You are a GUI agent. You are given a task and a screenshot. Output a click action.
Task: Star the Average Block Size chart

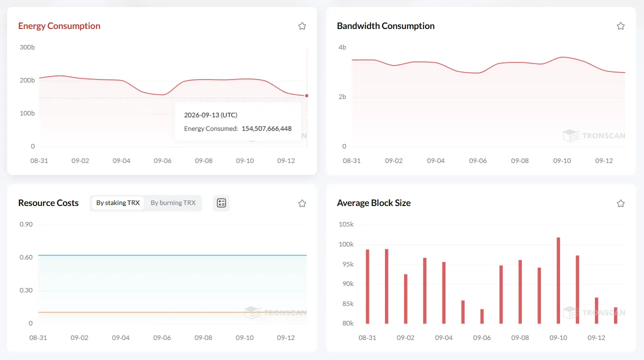point(620,203)
